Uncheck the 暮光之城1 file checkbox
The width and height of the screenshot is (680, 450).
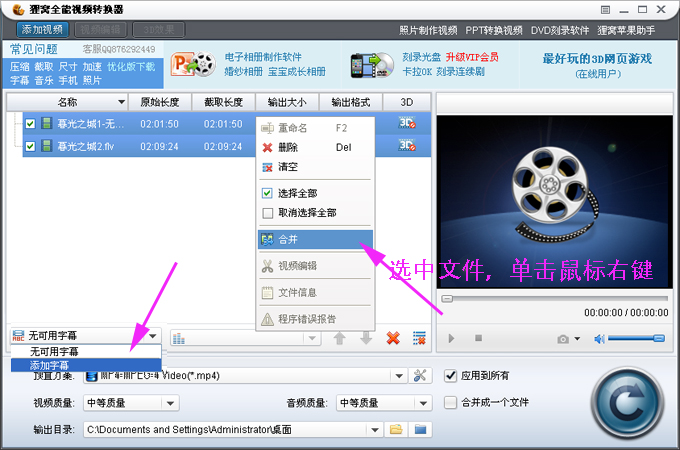click(x=30, y=124)
